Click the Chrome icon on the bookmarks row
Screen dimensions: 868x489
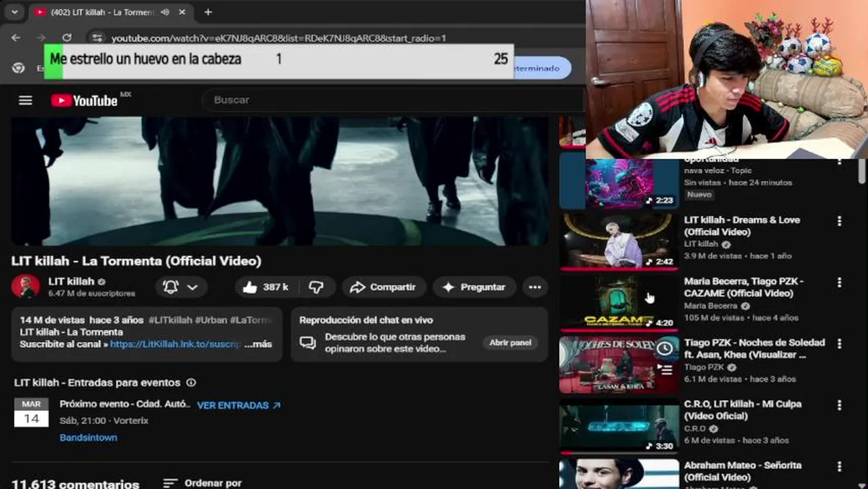click(19, 68)
